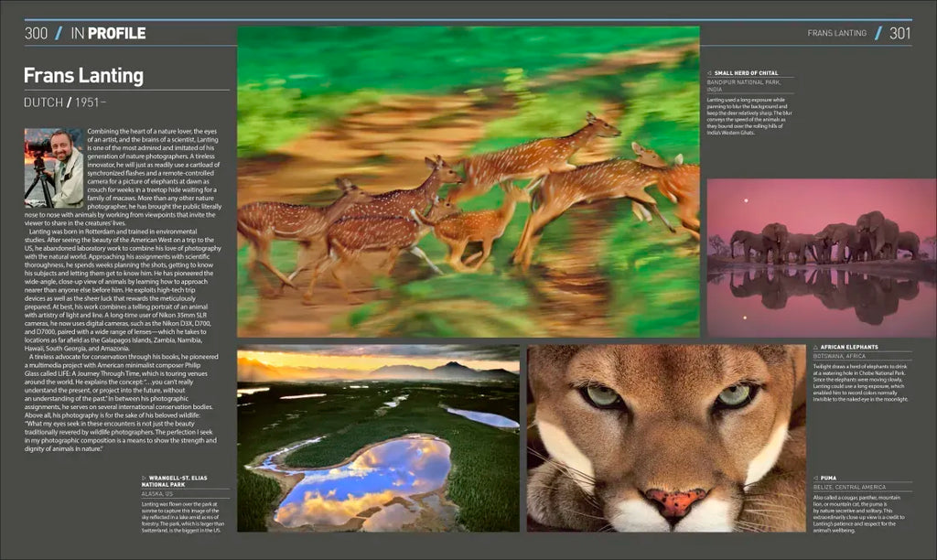The height and width of the screenshot is (560, 937).
Task: Select the running chital deer photograph
Action: pyautogui.click(x=468, y=181)
